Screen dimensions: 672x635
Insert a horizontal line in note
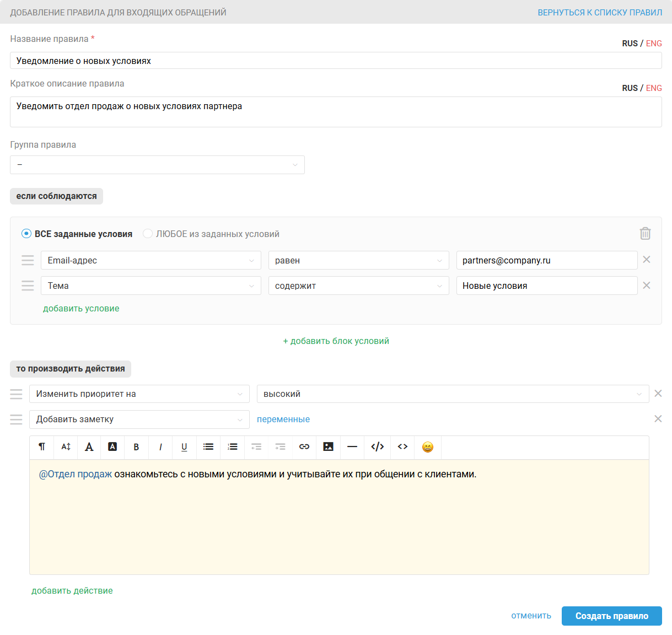(x=352, y=447)
